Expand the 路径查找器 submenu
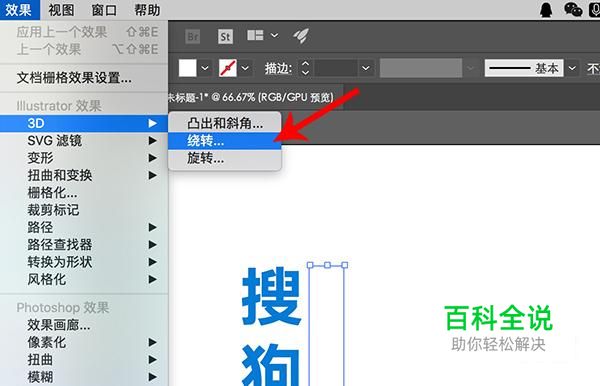Viewport: 600px width, 386px height. point(84,244)
